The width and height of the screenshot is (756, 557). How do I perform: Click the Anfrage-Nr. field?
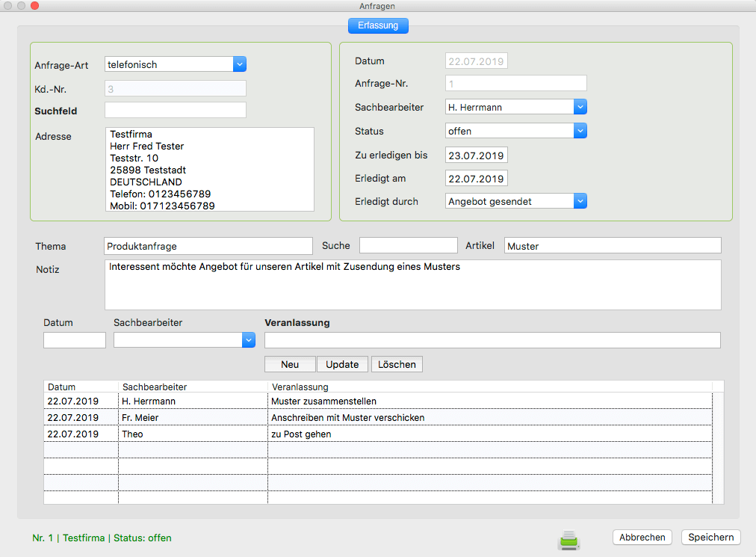coord(516,83)
